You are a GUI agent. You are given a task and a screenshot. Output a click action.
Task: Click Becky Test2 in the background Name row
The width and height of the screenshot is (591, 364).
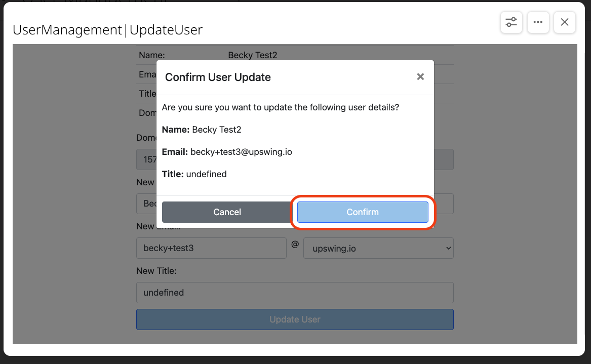click(253, 55)
